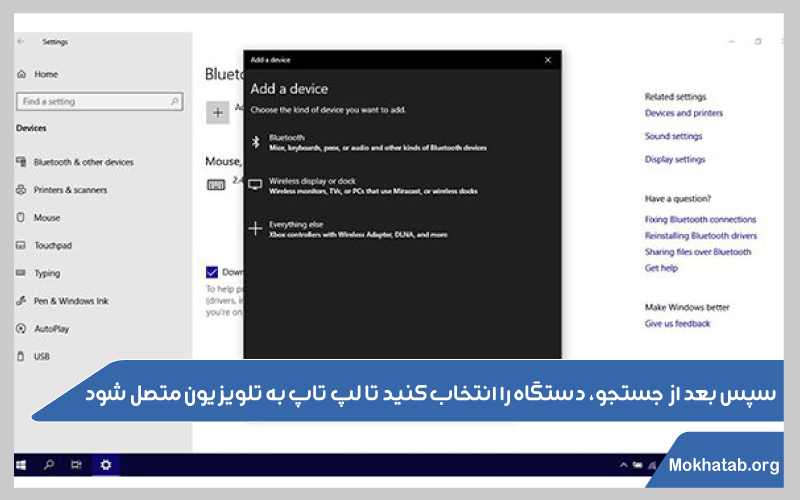Click the battery icon in system tray
This screenshot has height=500, width=800.
(x=638, y=465)
